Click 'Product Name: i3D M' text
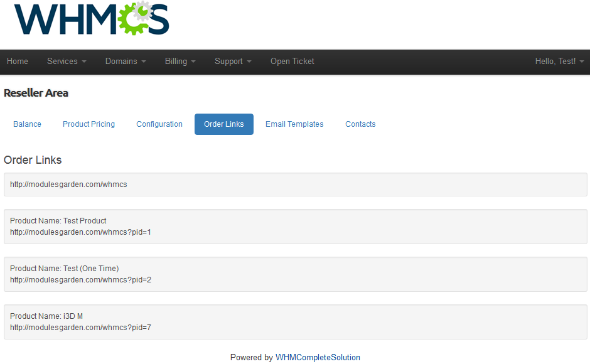The image size is (590, 364). [46, 316]
